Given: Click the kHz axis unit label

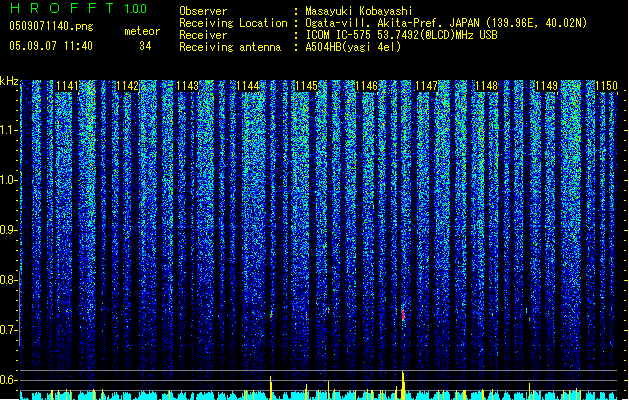Looking at the screenshot, I should [x=9, y=81].
